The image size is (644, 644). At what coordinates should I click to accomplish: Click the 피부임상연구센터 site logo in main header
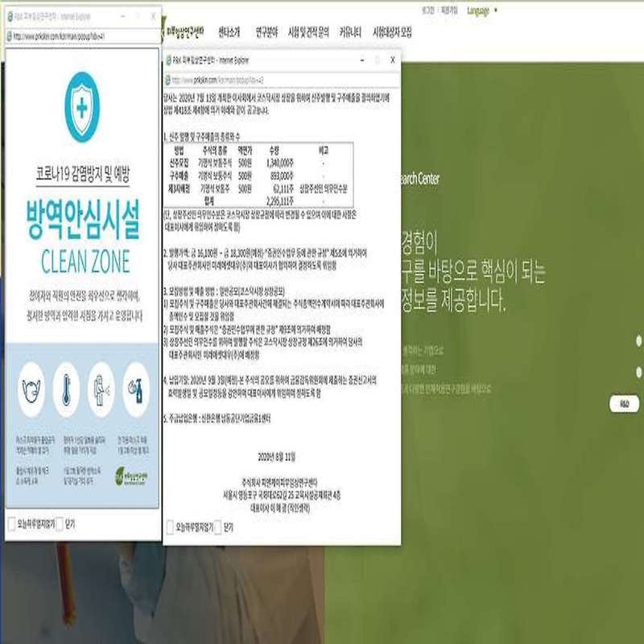(183, 31)
